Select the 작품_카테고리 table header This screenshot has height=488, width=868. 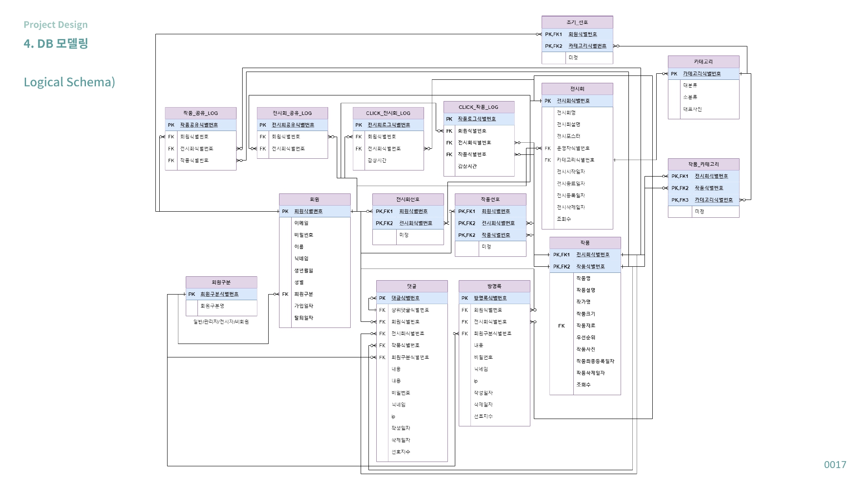[703, 164]
